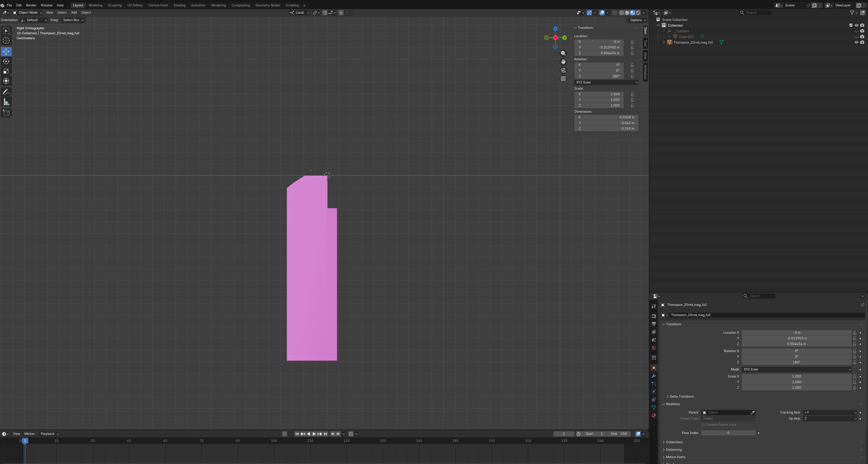Expand the Delta Transform panel
This screenshot has width=868, height=464.
[x=681, y=397]
